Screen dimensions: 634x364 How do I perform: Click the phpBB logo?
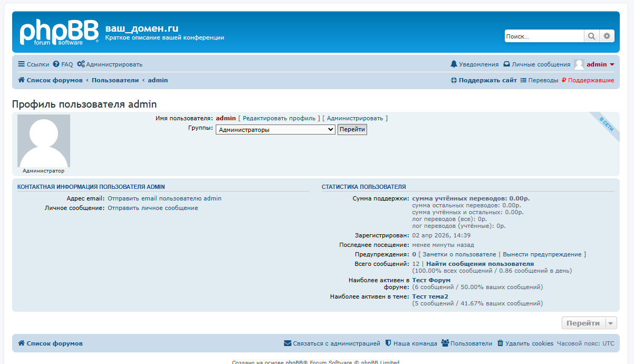pos(59,33)
